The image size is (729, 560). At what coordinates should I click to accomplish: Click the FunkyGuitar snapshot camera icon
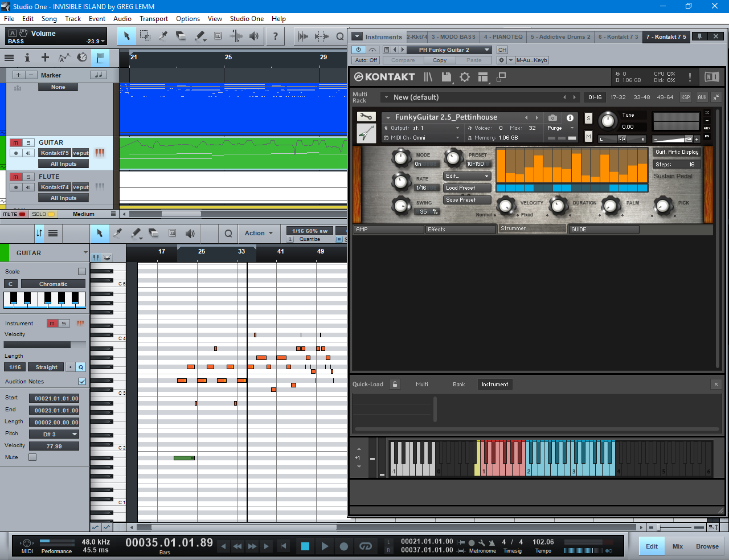[x=552, y=118]
